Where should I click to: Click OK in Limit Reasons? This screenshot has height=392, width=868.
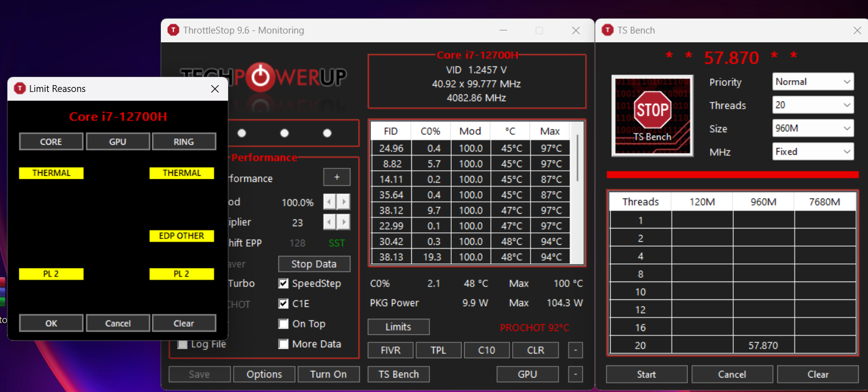(51, 323)
